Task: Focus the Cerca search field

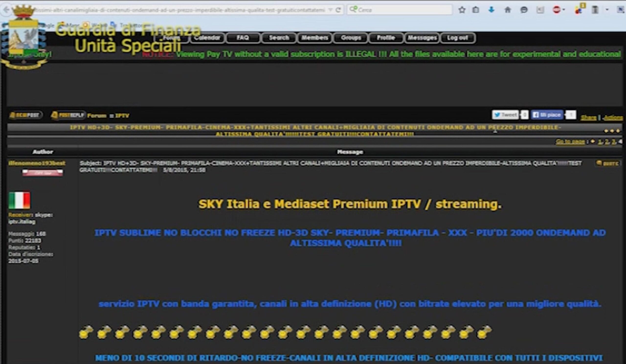Action: tap(400, 10)
